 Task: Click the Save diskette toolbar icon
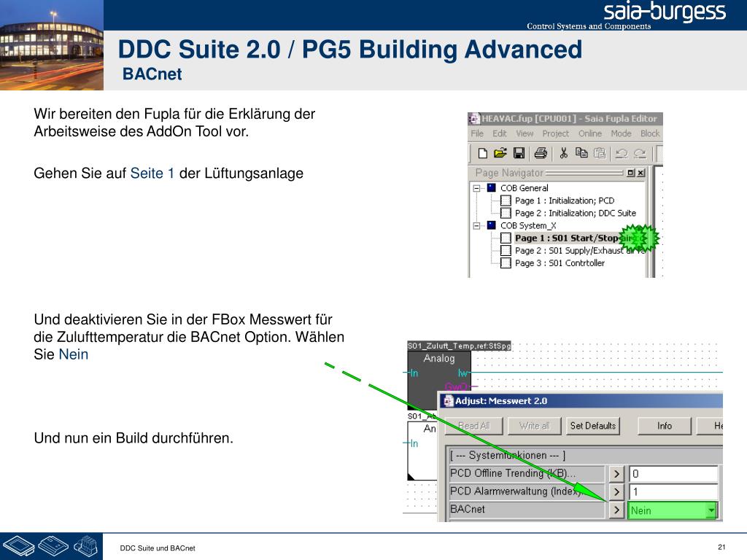tap(519, 153)
